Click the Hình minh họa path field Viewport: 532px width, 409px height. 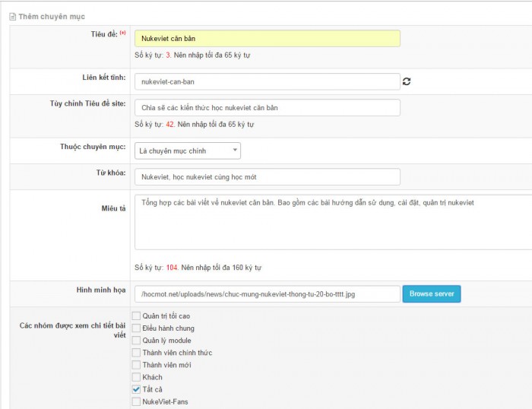268,294
